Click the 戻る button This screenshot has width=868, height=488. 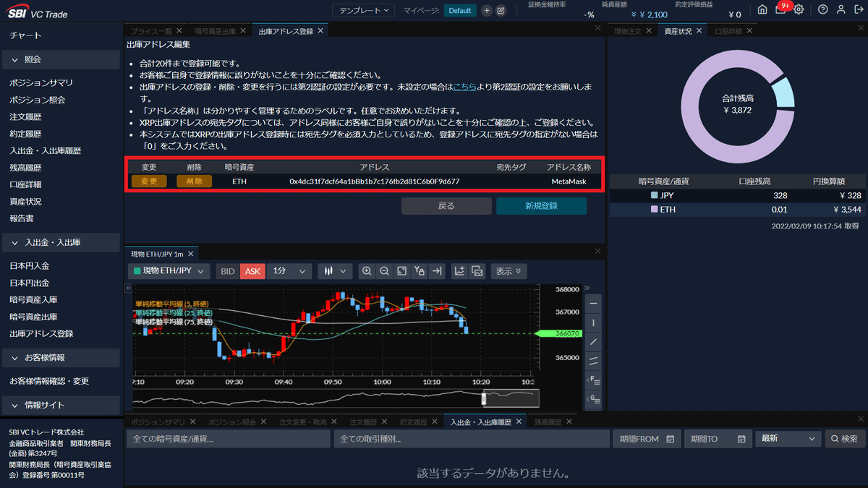tap(446, 206)
